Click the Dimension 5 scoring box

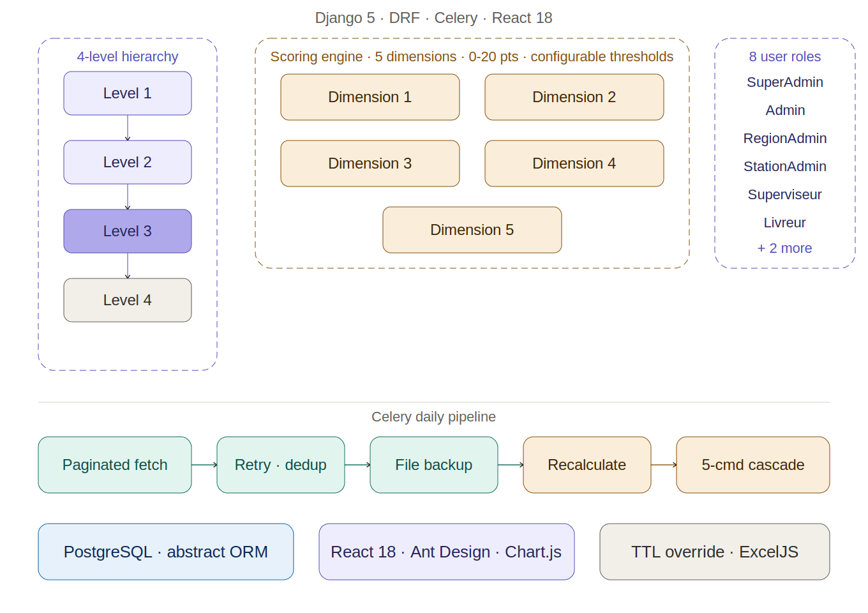coord(472,230)
